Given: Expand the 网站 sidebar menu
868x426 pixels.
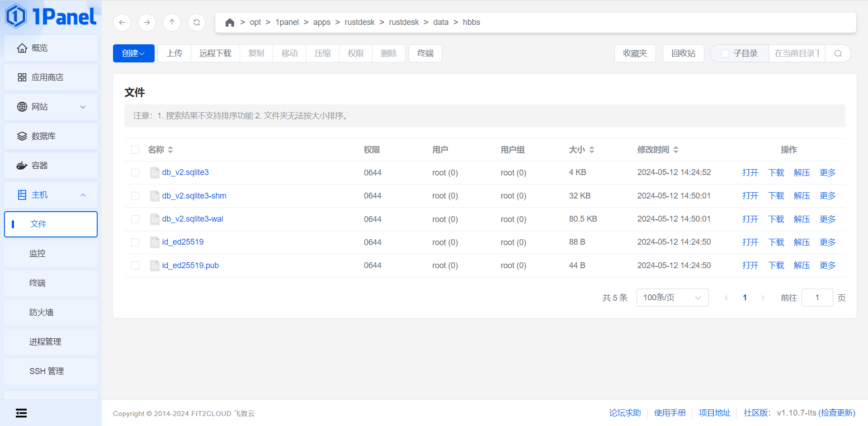Looking at the screenshot, I should click(51, 107).
